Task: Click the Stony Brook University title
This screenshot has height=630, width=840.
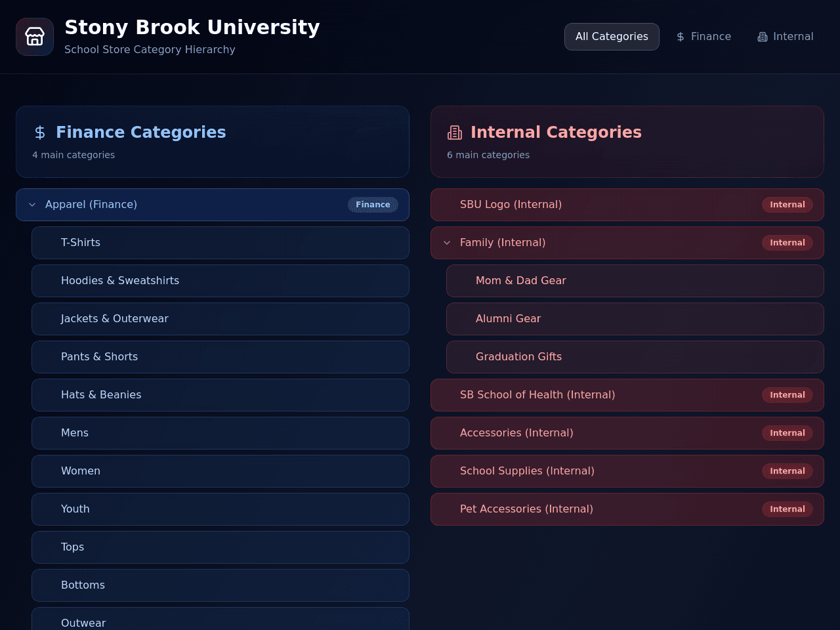Action: coord(192,28)
